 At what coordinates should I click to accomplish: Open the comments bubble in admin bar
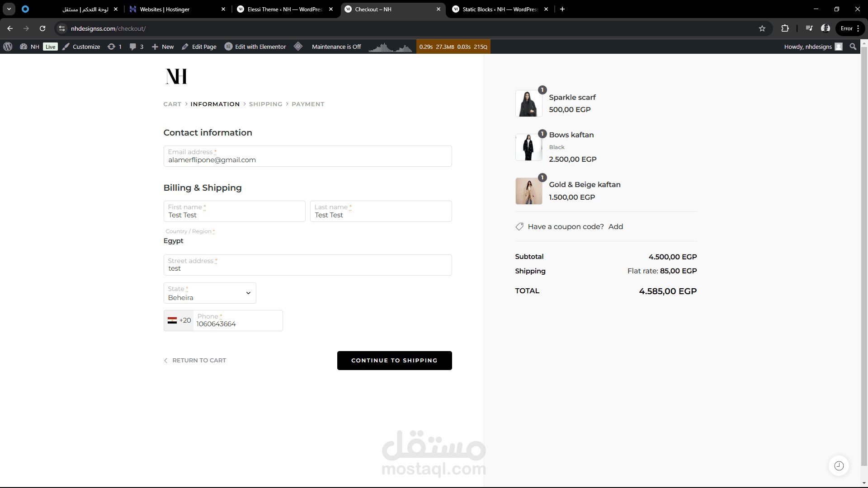(x=136, y=47)
